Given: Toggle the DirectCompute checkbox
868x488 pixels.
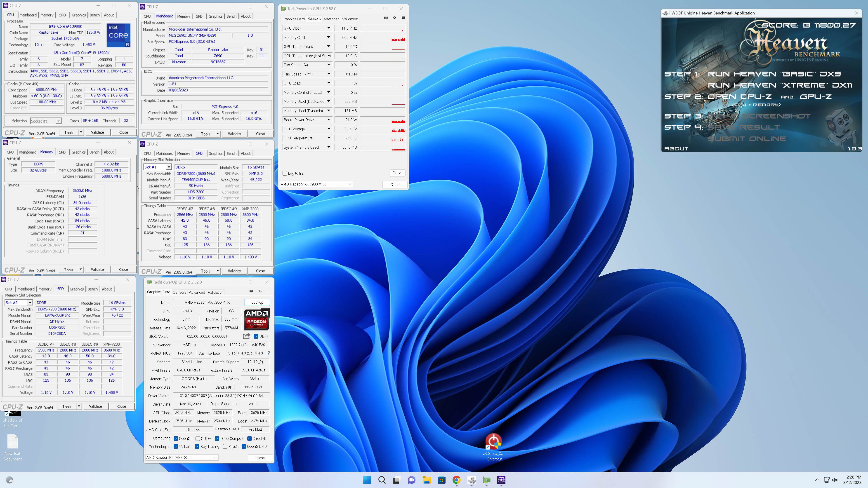Looking at the screenshot, I should [x=217, y=439].
